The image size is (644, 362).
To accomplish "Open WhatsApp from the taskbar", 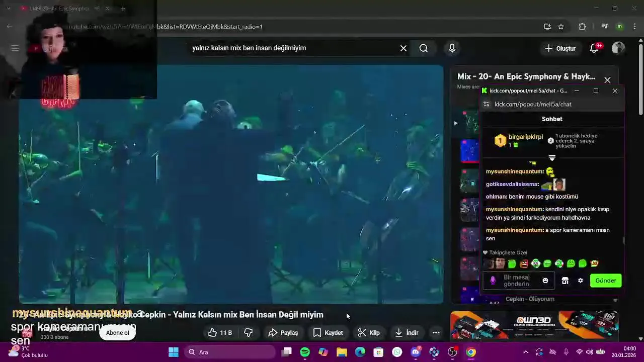I will [397, 352].
